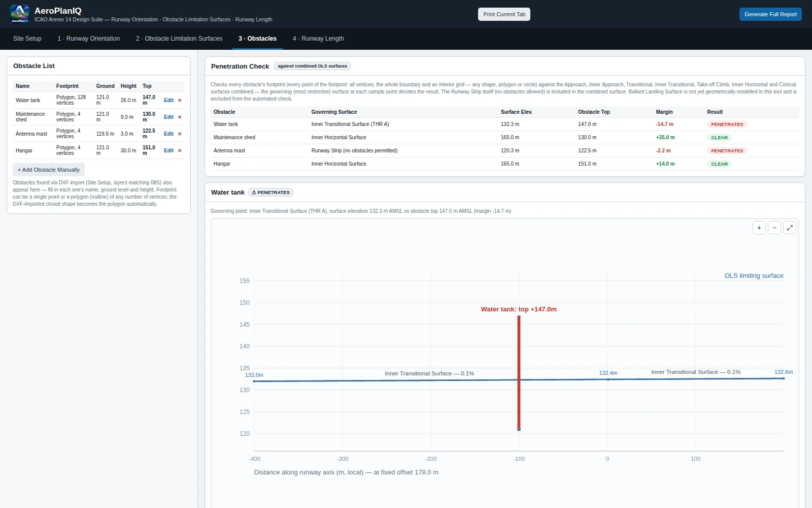The height and width of the screenshot is (508, 812).
Task: Click the +35.0 m margin value
Action: pos(665,138)
